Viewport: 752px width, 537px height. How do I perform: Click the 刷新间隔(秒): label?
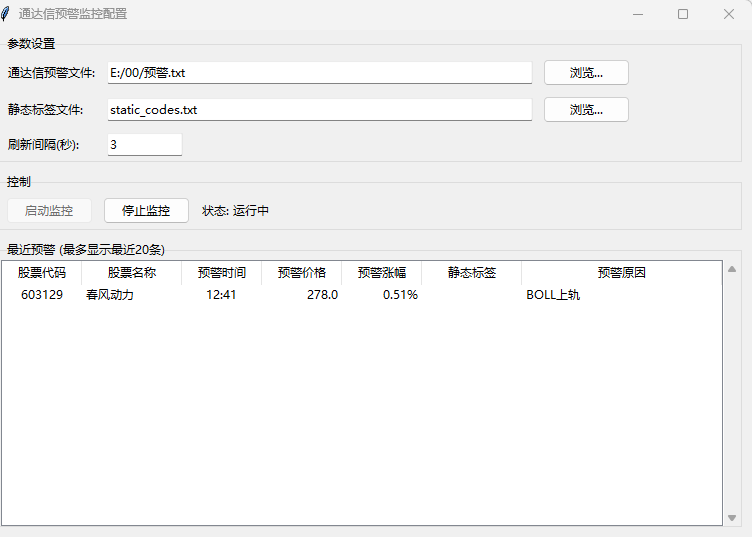tap(43, 144)
